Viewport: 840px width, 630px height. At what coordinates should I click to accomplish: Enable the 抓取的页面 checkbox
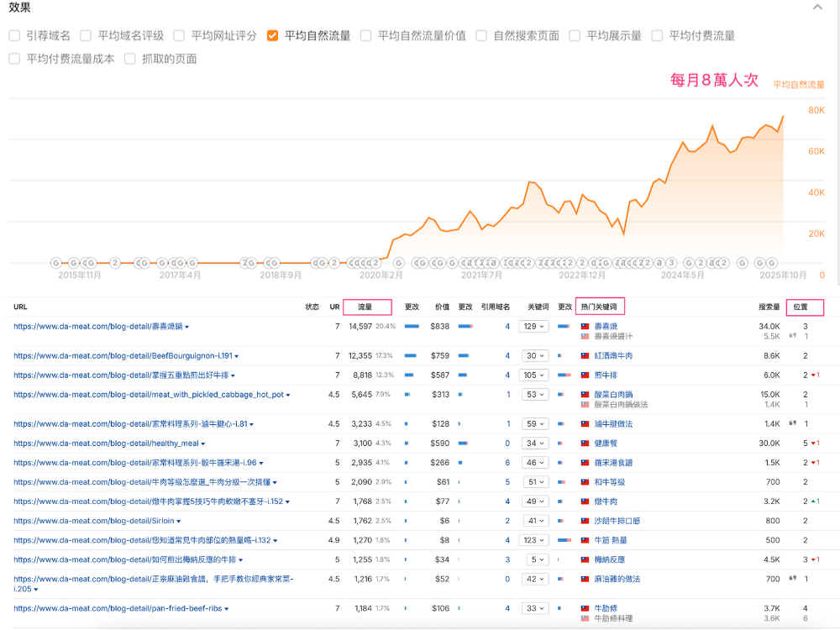(x=130, y=59)
